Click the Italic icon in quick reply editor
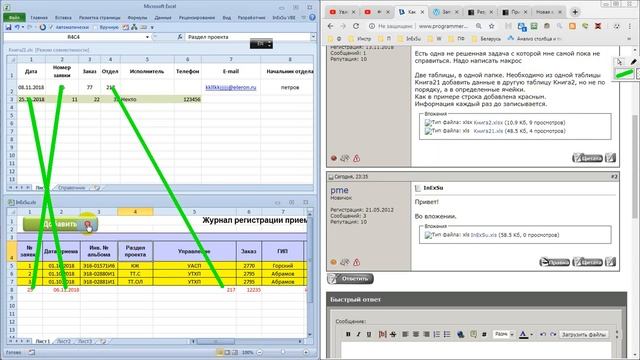The height and width of the screenshot is (360, 640). (358, 334)
